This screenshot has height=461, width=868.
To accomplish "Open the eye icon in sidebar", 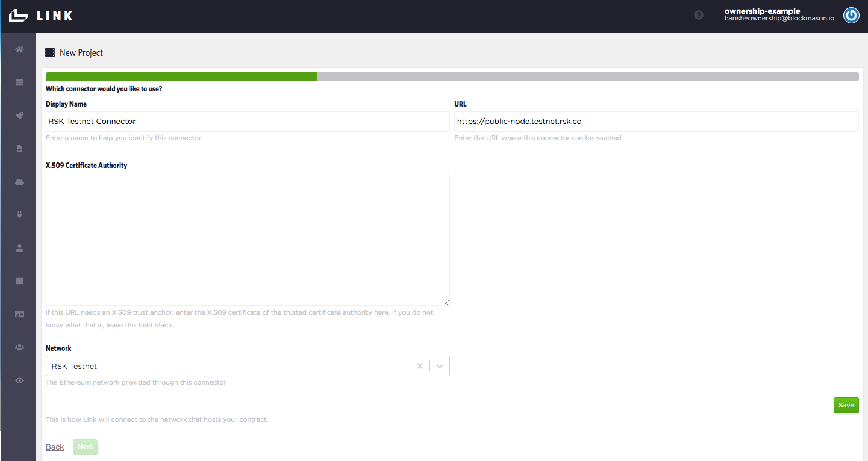I will click(x=19, y=380).
